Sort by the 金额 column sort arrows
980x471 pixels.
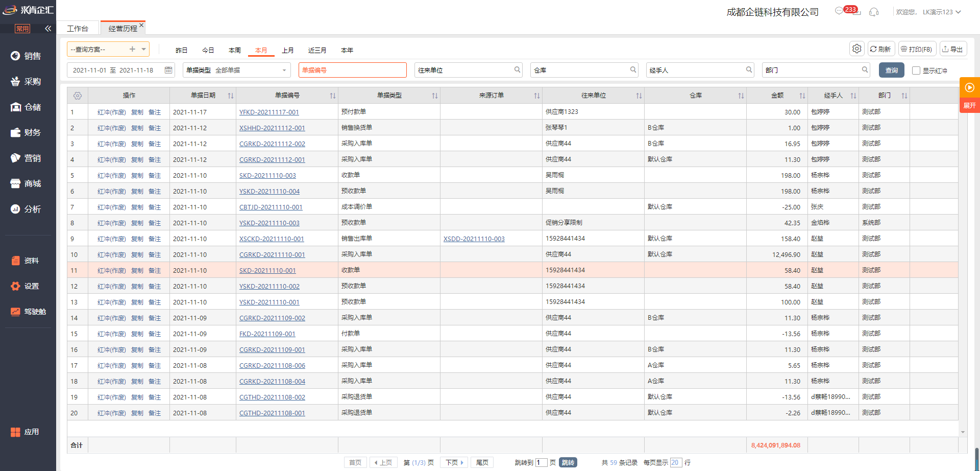802,96
